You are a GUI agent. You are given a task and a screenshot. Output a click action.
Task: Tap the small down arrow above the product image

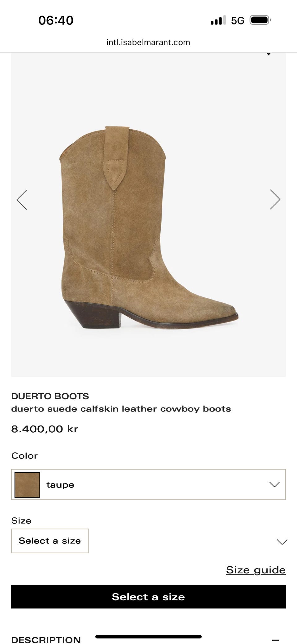[x=269, y=54]
